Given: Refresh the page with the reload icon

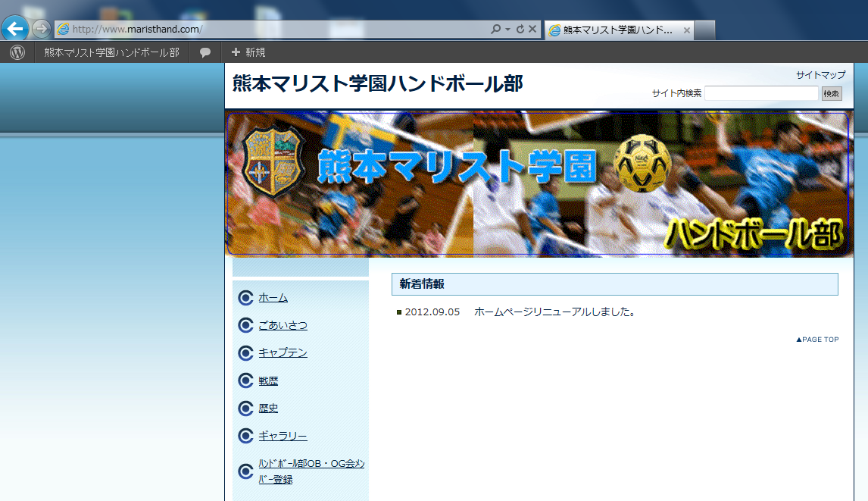Looking at the screenshot, I should 520,29.
